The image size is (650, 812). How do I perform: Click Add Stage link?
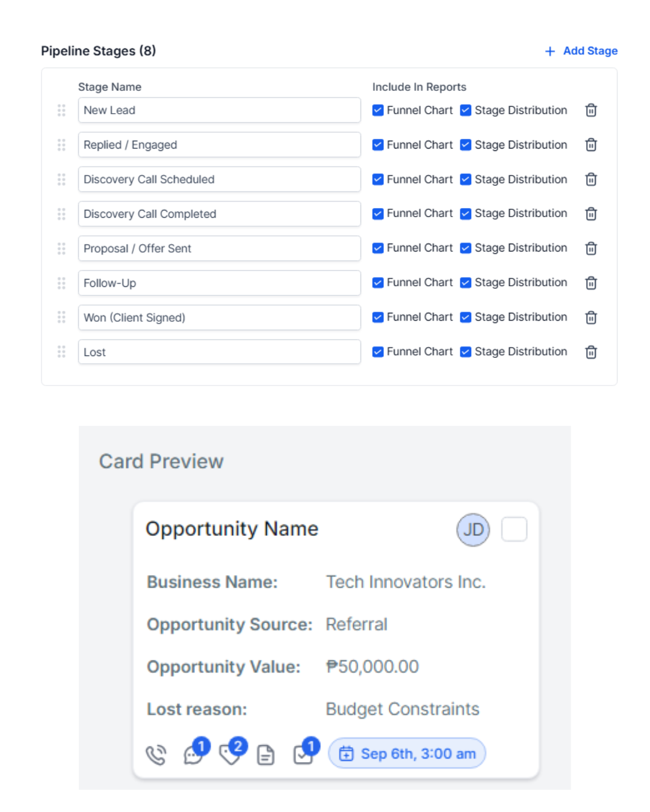tap(581, 51)
